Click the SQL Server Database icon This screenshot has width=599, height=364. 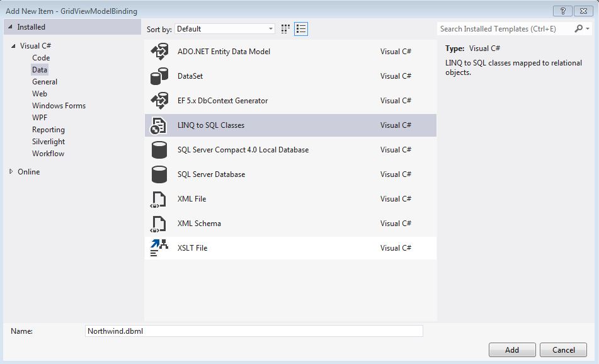(159, 174)
